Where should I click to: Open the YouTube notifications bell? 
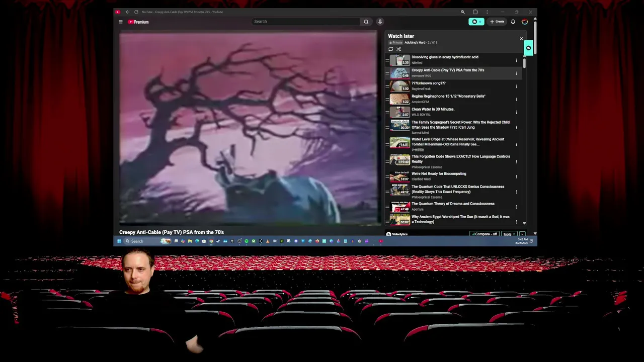click(x=513, y=22)
